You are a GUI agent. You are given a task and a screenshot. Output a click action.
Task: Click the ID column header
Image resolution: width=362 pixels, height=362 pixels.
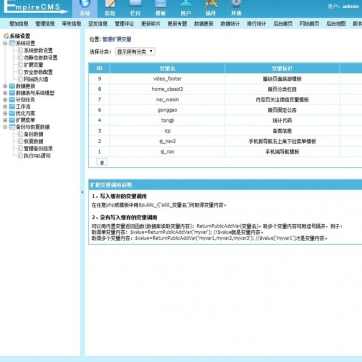click(x=99, y=68)
